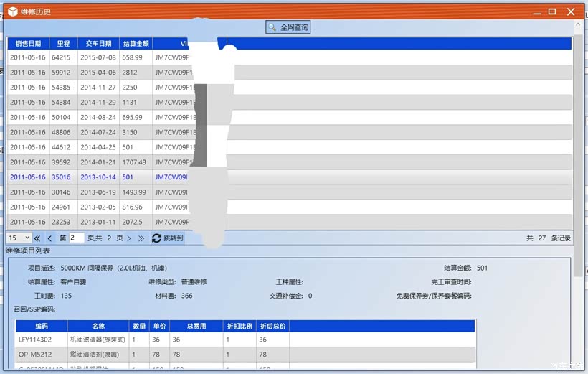Click the 跳转到 refresh icon
This screenshot has width=588, height=374.
click(156, 238)
